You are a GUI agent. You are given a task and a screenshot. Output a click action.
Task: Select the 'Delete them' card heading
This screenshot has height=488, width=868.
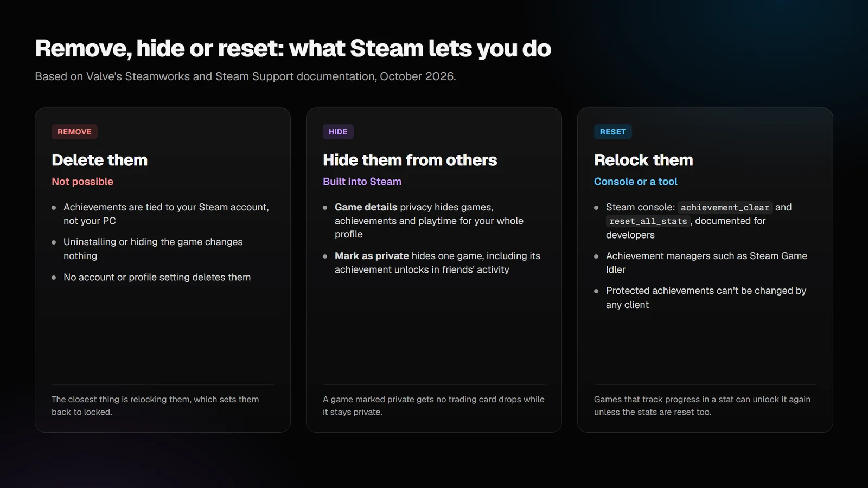click(x=99, y=160)
